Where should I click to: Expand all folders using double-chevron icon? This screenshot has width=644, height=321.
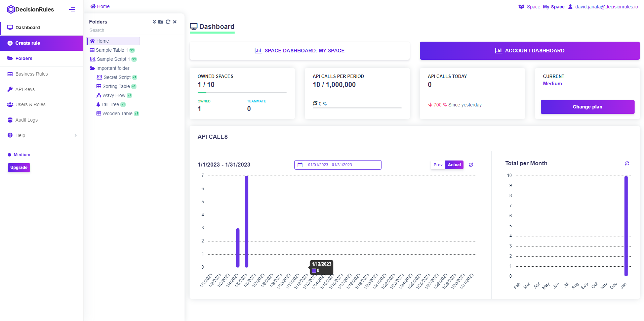tap(154, 22)
